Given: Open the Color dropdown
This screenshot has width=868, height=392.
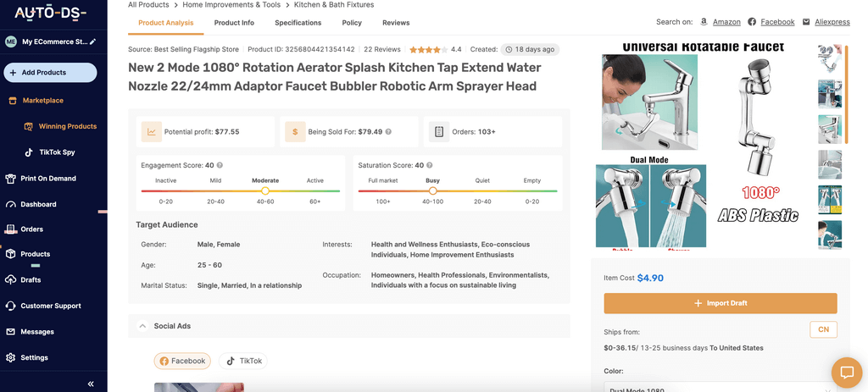Looking at the screenshot, I should click(x=721, y=386).
